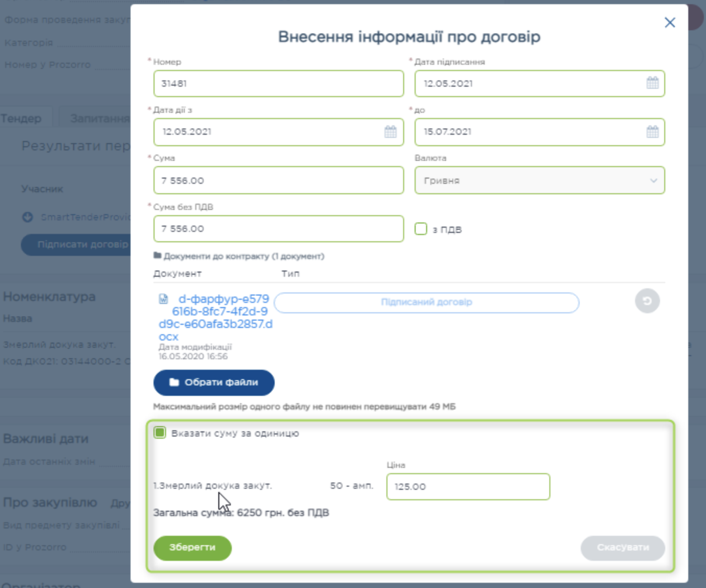Open the Валюта dropdown showing Гривня
Image resolution: width=706 pixels, height=588 pixels.
point(539,180)
